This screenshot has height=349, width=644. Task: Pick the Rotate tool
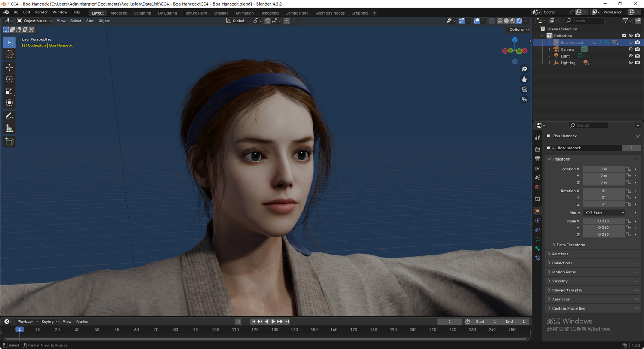[x=9, y=79]
